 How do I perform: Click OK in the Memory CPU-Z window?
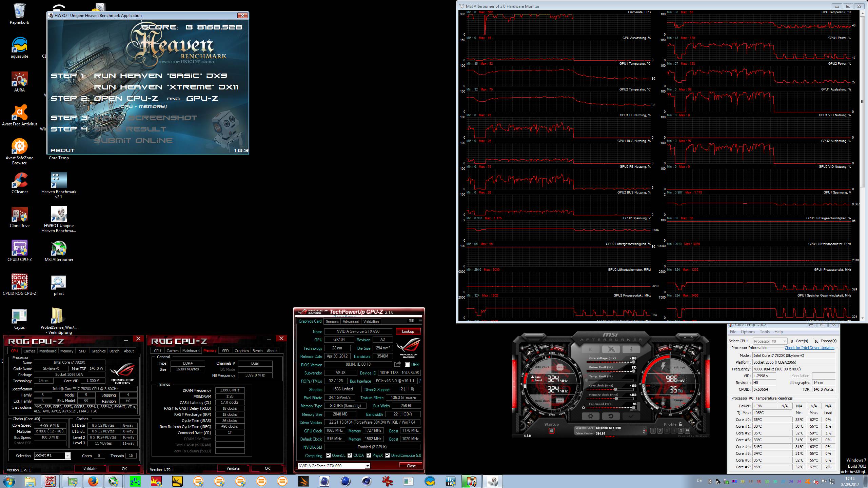tap(267, 468)
